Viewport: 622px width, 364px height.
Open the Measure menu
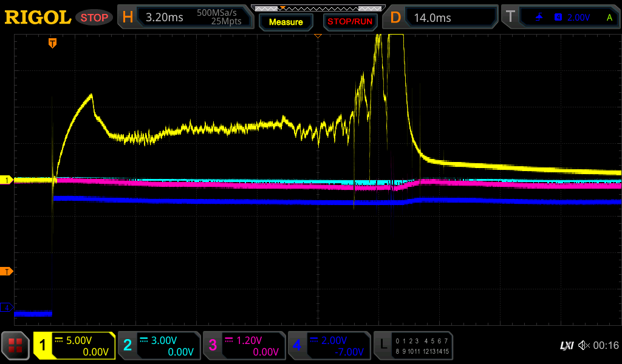[286, 22]
